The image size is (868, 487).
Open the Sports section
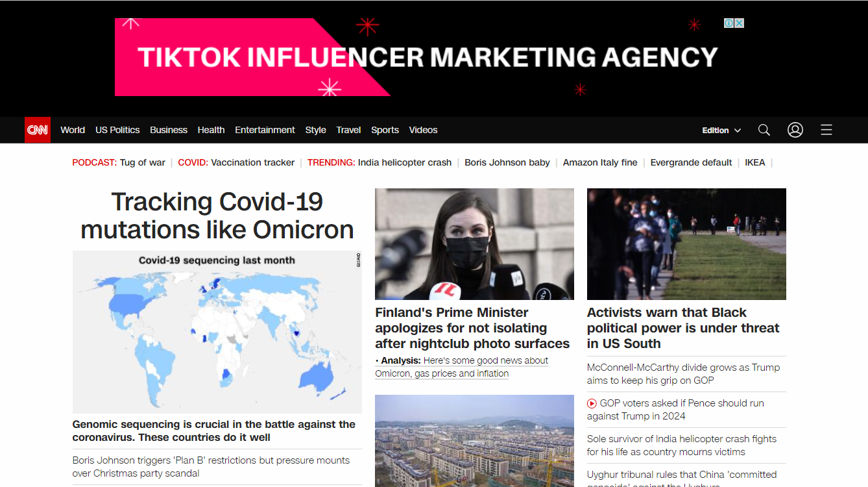point(385,130)
